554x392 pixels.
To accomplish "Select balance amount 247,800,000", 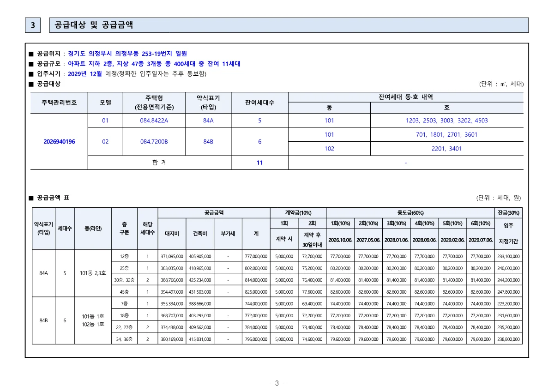I will pyautogui.click(x=508, y=292).
